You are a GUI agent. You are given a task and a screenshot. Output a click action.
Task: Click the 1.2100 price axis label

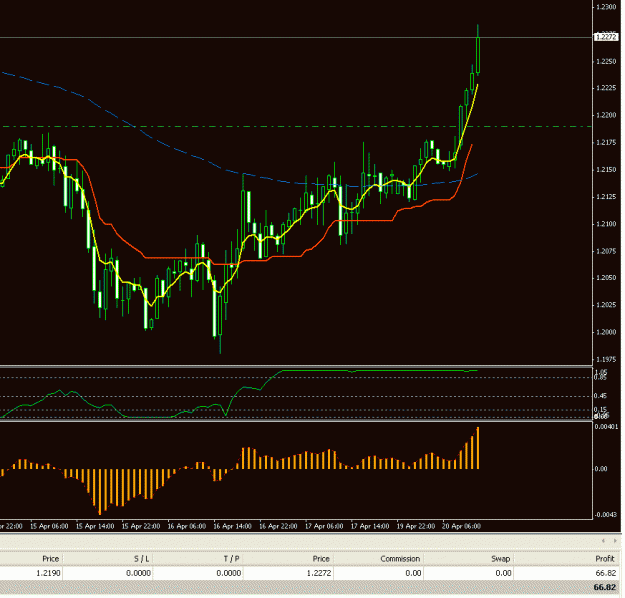coord(606,224)
